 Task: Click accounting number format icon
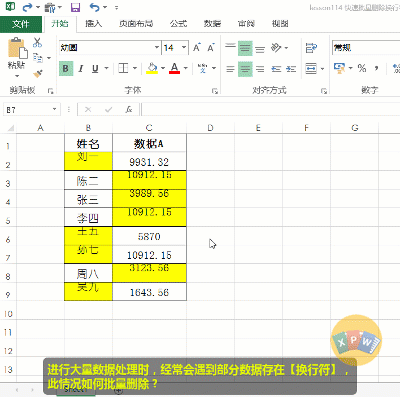pyautogui.click(x=339, y=68)
